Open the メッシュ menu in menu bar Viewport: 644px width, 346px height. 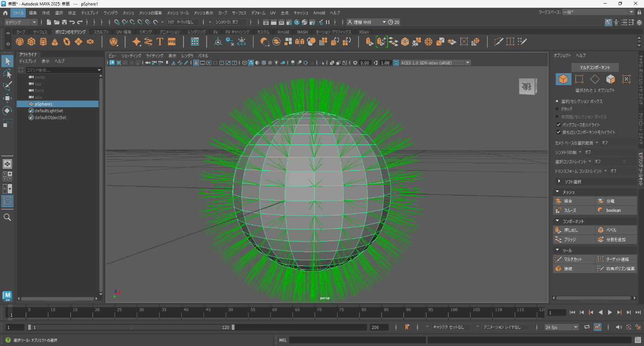[128, 13]
